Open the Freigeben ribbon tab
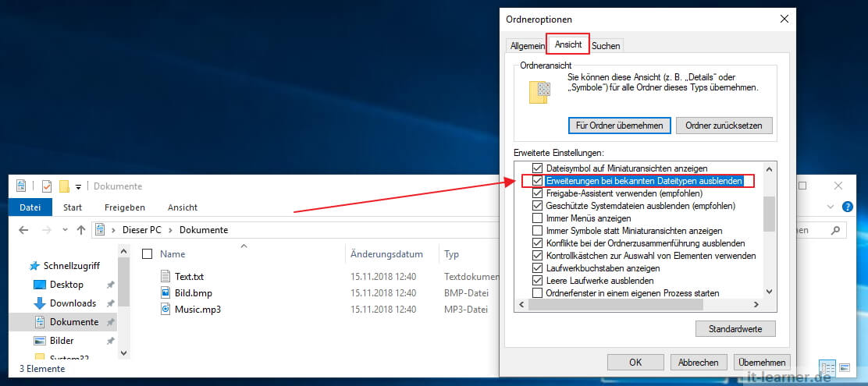 125,207
